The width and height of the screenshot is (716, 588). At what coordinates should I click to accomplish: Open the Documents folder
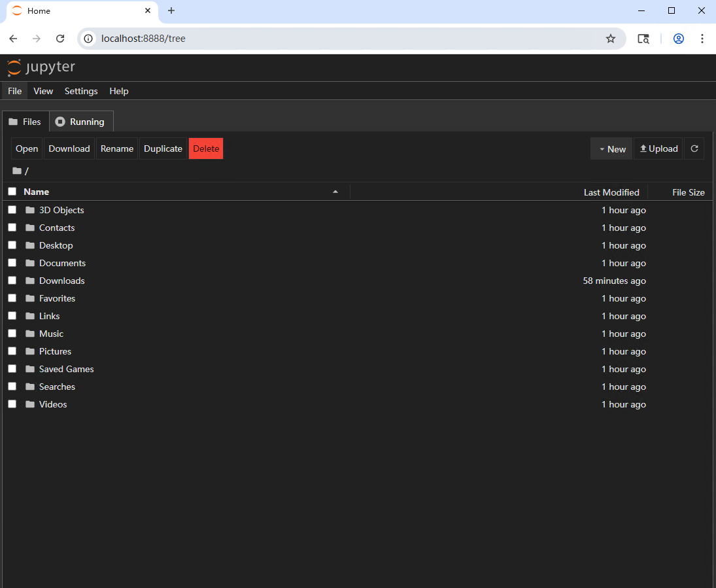click(62, 263)
